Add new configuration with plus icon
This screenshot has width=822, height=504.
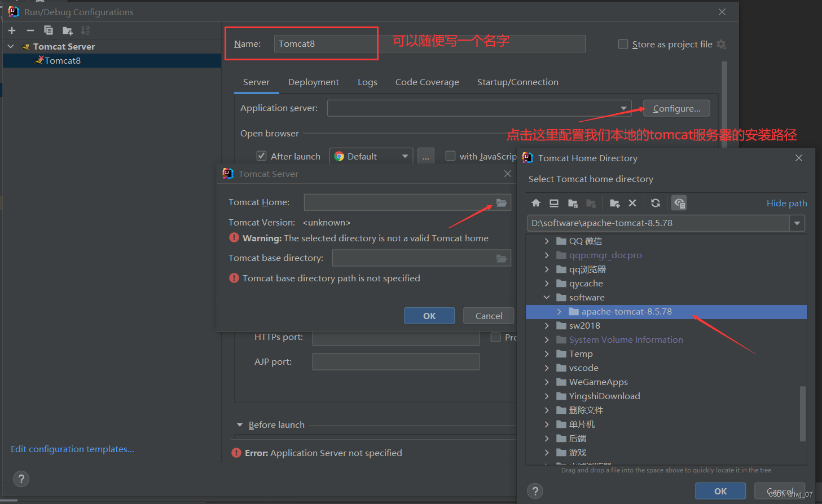pyautogui.click(x=12, y=30)
